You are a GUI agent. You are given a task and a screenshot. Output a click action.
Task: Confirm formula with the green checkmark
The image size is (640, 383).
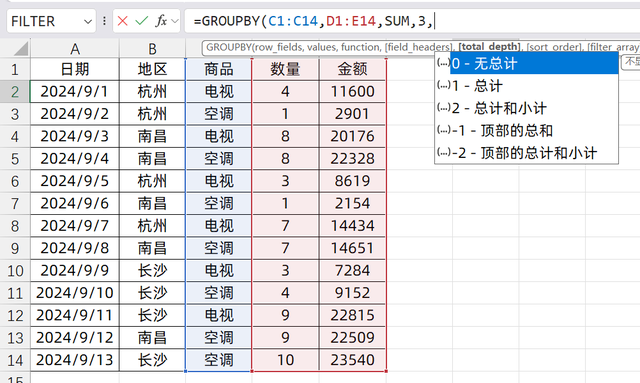pyautogui.click(x=141, y=21)
